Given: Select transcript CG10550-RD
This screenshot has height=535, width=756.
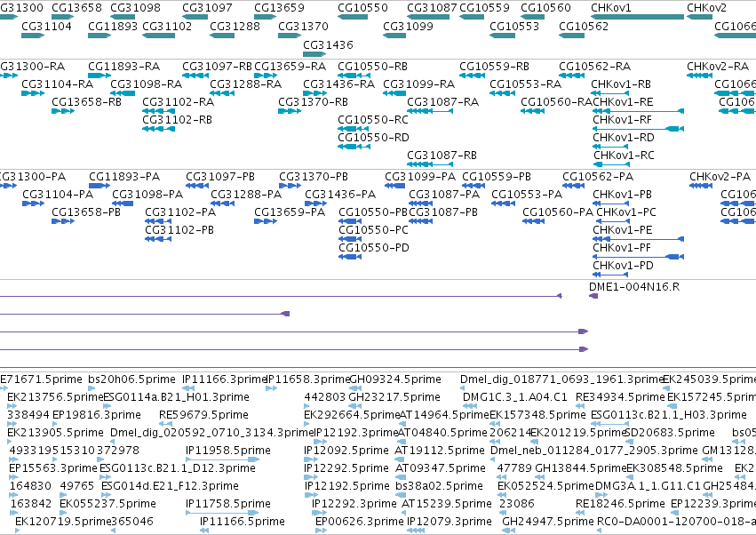Looking at the screenshot, I should click(x=373, y=138).
